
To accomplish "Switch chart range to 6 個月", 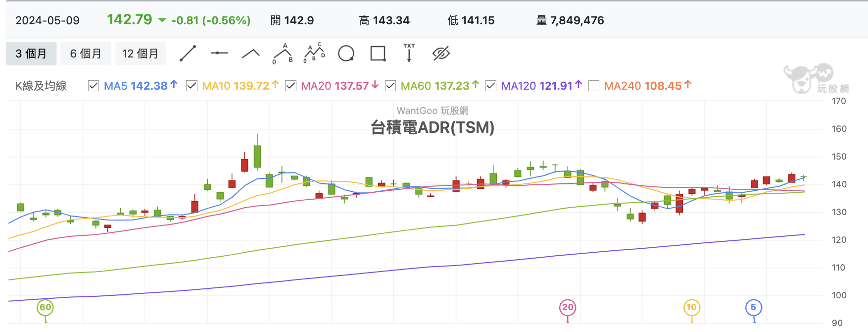I will click(86, 54).
